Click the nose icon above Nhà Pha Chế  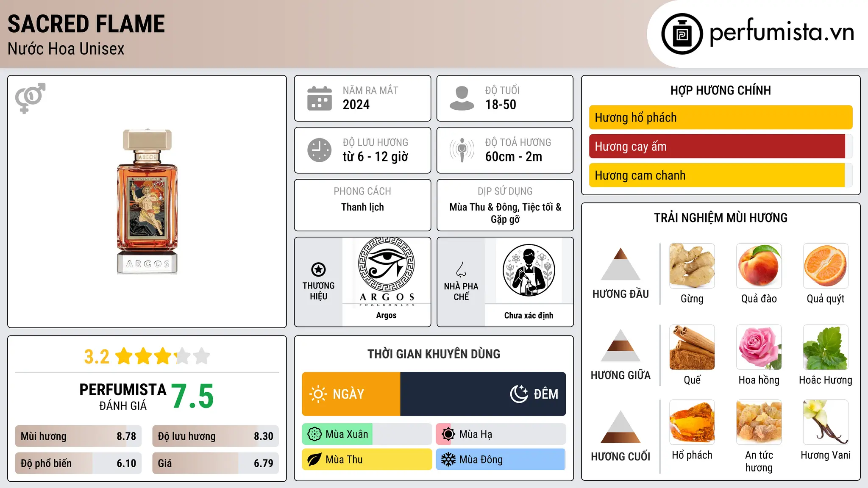point(461,269)
